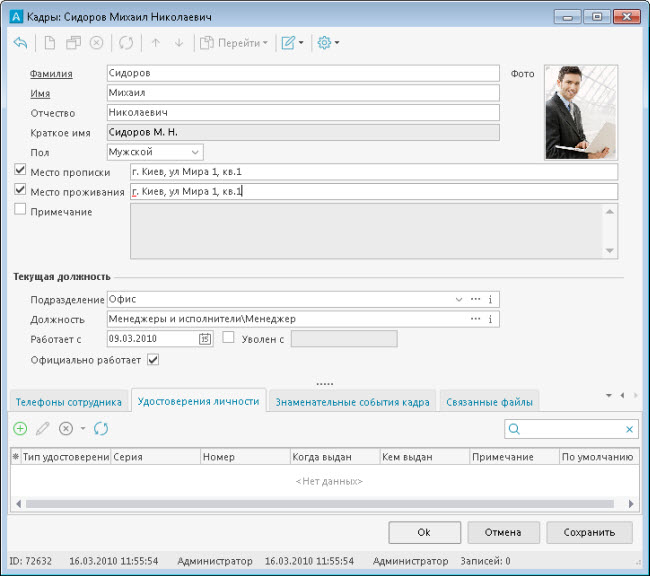Open the Пол dropdown list
This screenshot has width=650, height=576.
193,152
